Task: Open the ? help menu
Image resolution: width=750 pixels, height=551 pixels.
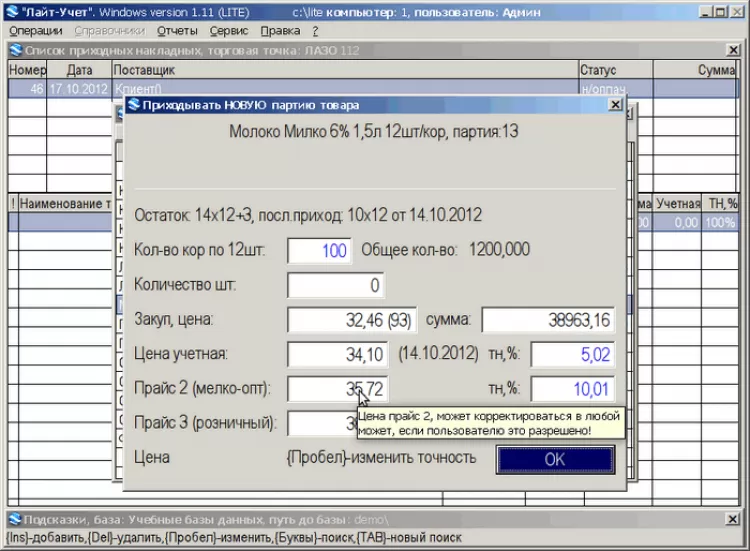Action: (315, 31)
